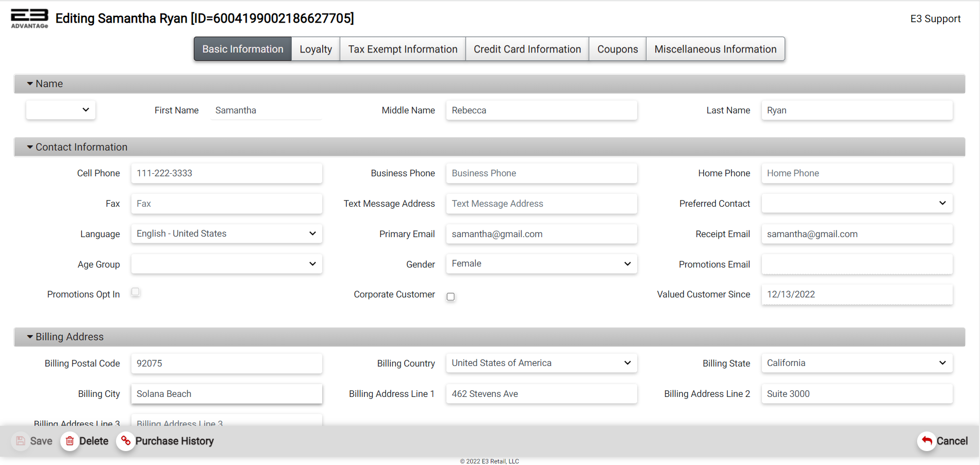Click the E3 Advantage logo
Image resolution: width=980 pixels, height=465 pixels.
pos(29,18)
